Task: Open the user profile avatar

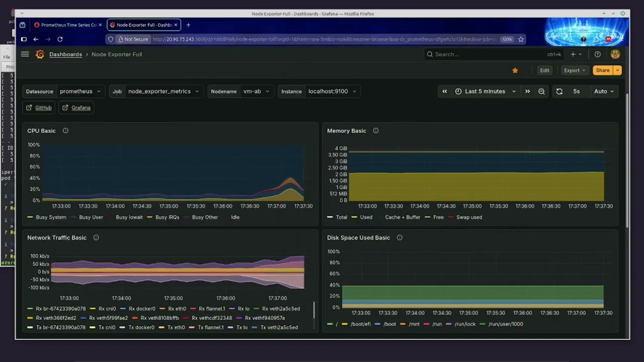Action: (615, 54)
